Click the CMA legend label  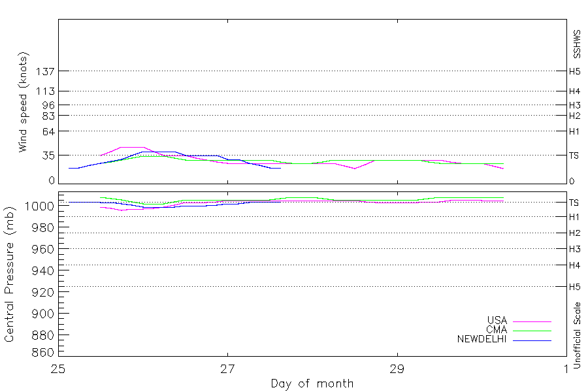497,330
